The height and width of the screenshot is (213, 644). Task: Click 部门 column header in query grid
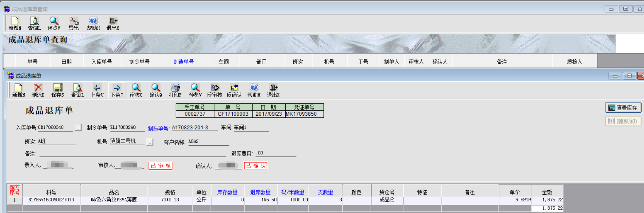(262, 62)
